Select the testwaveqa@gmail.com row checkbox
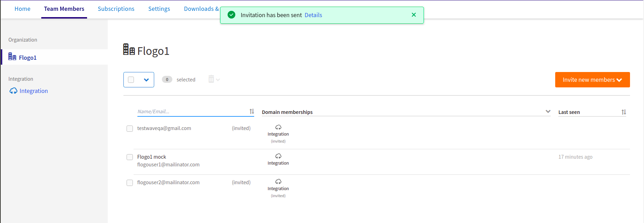Viewport: 644px width, 223px height. 130,129
